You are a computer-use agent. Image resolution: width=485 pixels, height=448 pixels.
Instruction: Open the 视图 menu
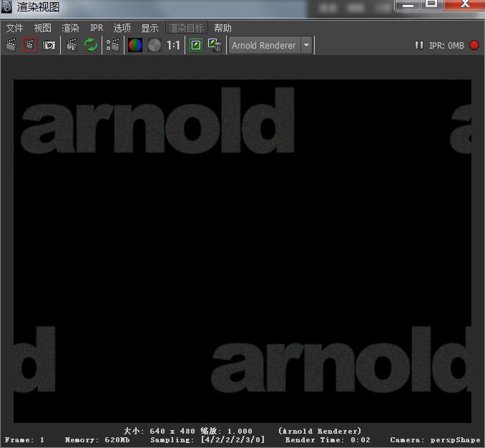tap(43, 28)
